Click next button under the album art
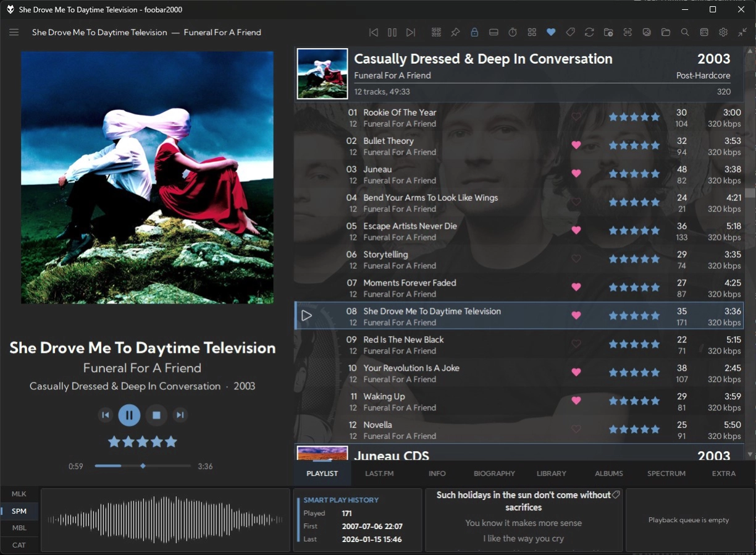Screen dimensions: 756x555 pos(180,415)
